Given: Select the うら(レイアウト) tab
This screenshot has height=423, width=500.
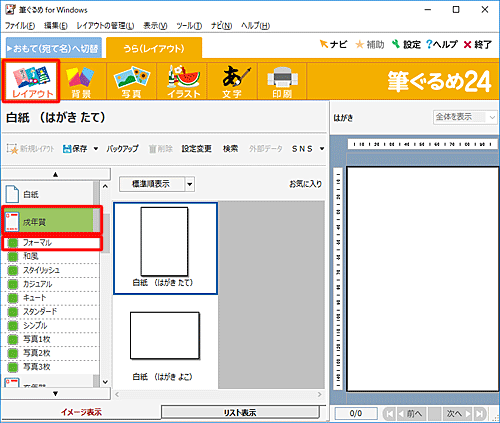Looking at the screenshot, I should (x=154, y=48).
